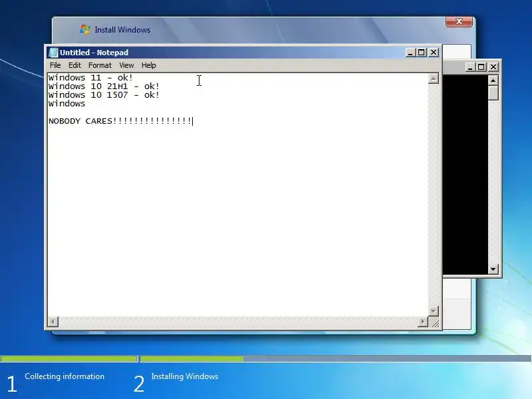Screen dimensions: 532x399
Task: Click Notepad vertical scrollbar down arrow
Action: point(434,311)
